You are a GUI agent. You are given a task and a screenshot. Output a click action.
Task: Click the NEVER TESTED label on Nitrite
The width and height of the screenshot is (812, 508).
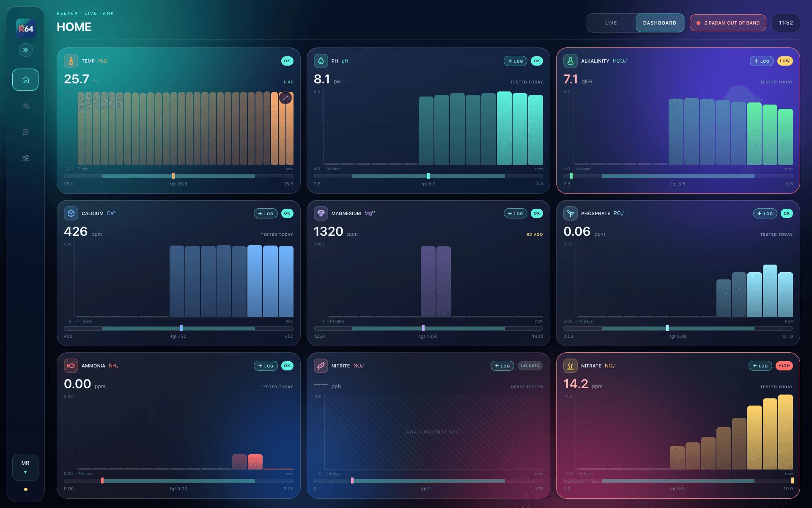[x=527, y=387]
